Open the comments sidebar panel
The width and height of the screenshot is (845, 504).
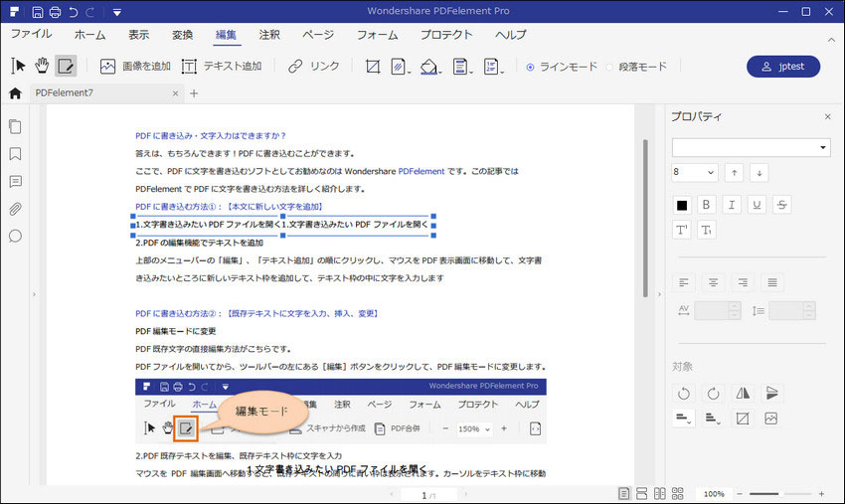click(15, 182)
